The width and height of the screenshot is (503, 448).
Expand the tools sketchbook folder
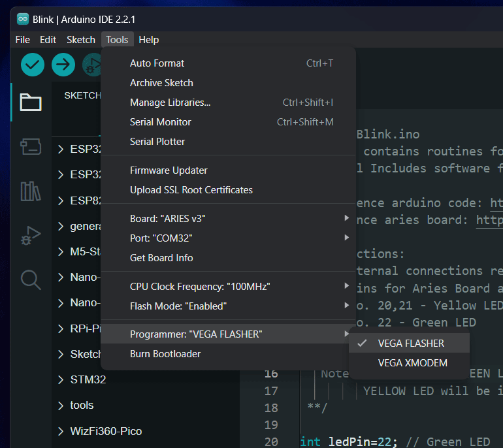pos(61,406)
